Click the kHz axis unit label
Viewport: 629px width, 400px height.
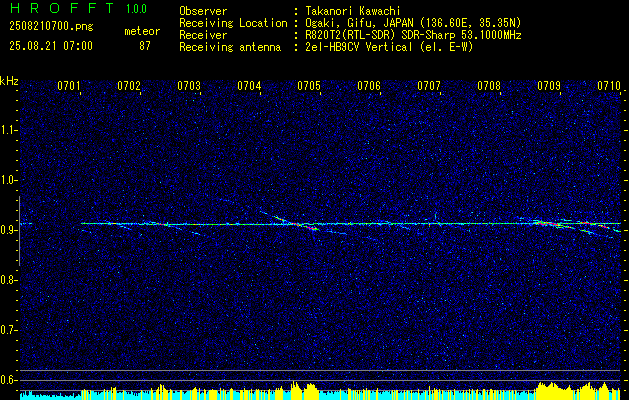point(9,81)
